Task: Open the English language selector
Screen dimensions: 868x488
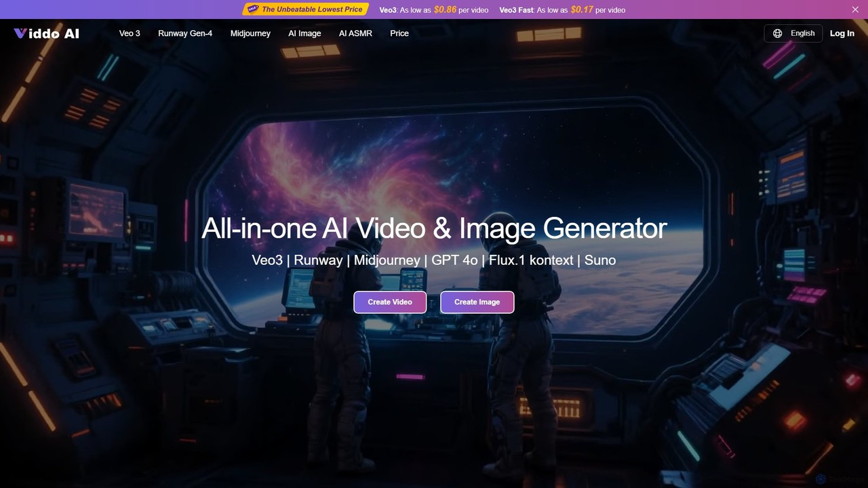Action: click(x=793, y=33)
